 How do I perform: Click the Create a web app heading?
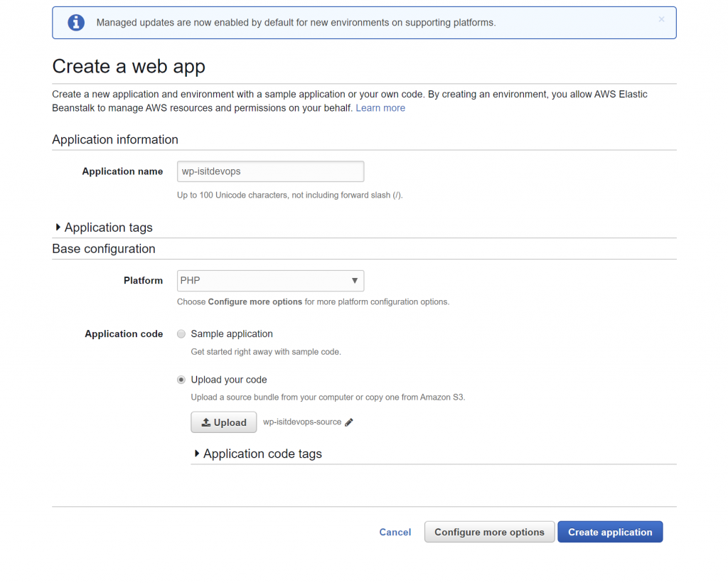tap(129, 66)
